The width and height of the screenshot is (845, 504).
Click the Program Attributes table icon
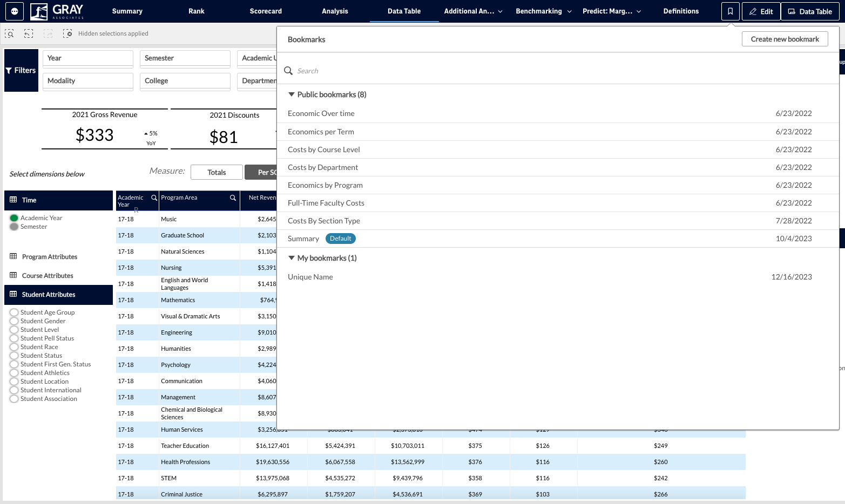point(13,256)
